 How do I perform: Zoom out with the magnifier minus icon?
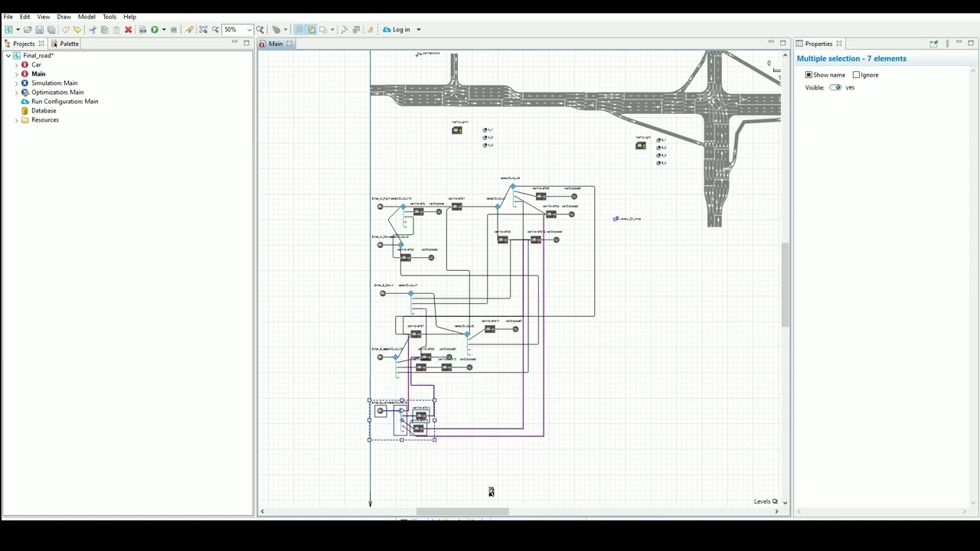[215, 30]
